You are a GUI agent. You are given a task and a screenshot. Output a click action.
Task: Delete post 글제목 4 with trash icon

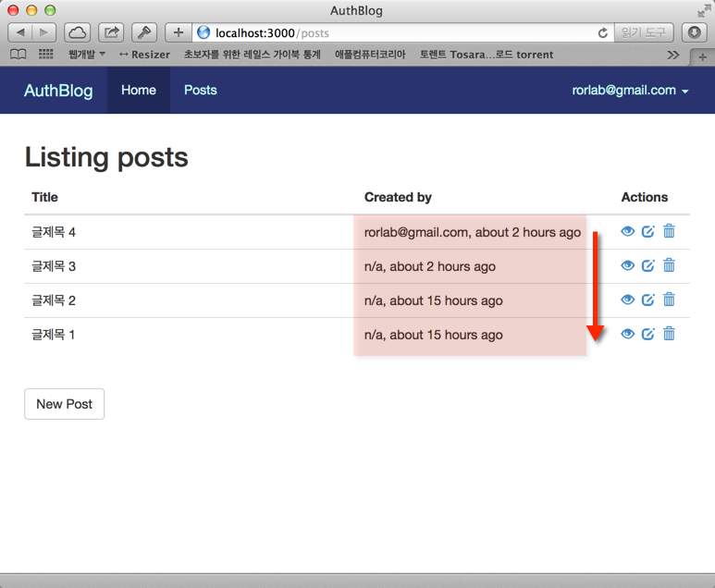669,231
